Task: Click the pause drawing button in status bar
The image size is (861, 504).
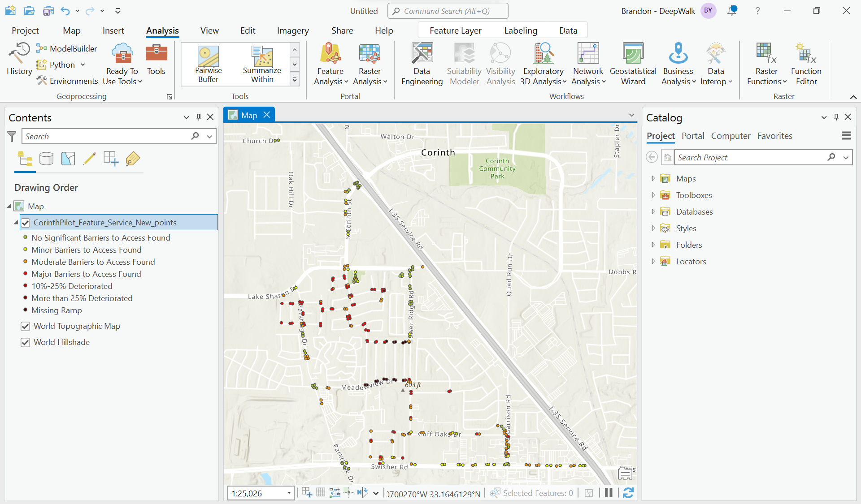Action: pyautogui.click(x=608, y=493)
